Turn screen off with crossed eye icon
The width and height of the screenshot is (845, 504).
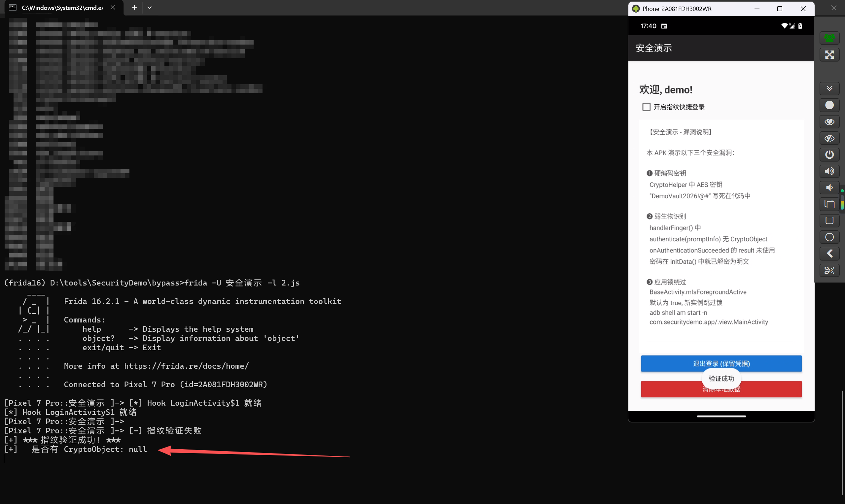pyautogui.click(x=829, y=138)
